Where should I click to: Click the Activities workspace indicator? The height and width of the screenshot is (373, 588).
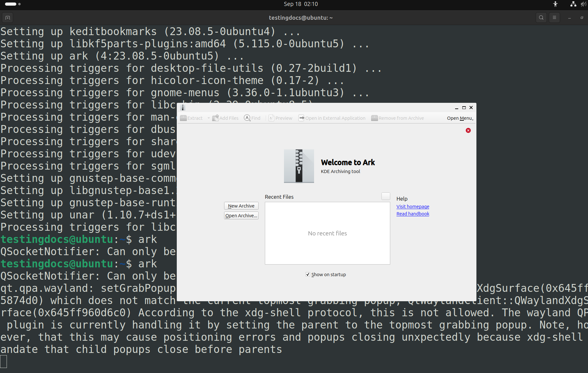[x=13, y=4]
